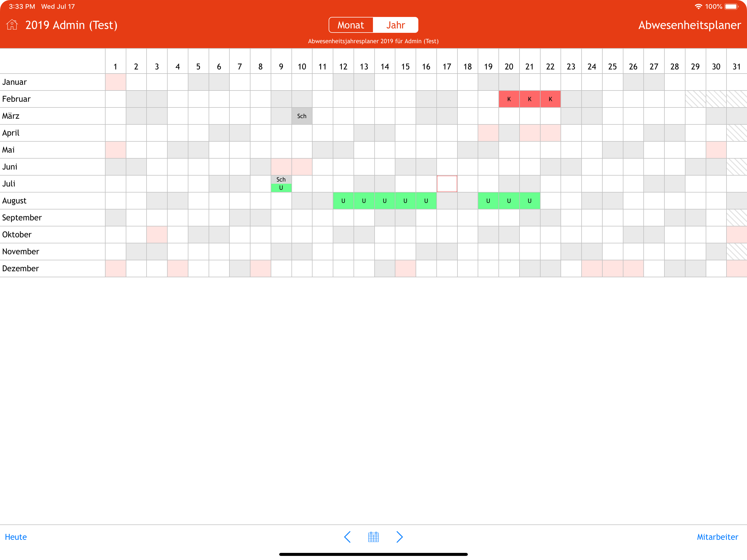747x560 pixels.
Task: Select the Mai row label
Action: click(8, 150)
